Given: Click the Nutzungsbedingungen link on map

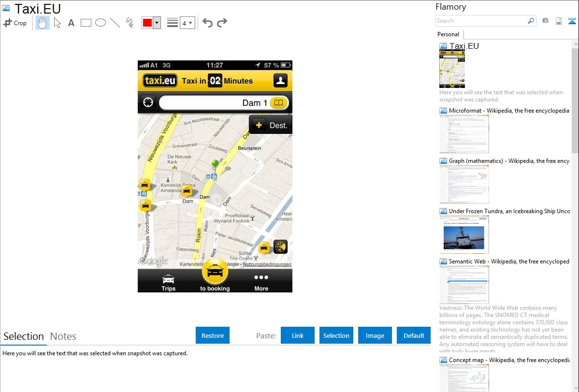Looking at the screenshot, I should [x=267, y=264].
